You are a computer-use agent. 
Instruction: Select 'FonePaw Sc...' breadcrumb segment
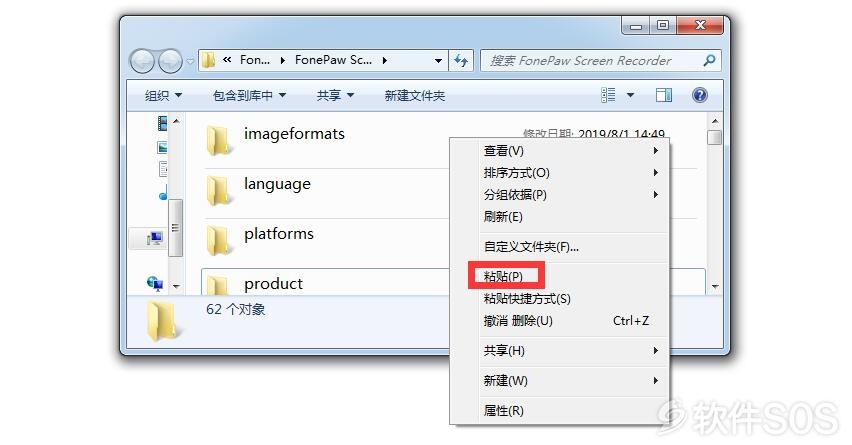[x=333, y=60]
